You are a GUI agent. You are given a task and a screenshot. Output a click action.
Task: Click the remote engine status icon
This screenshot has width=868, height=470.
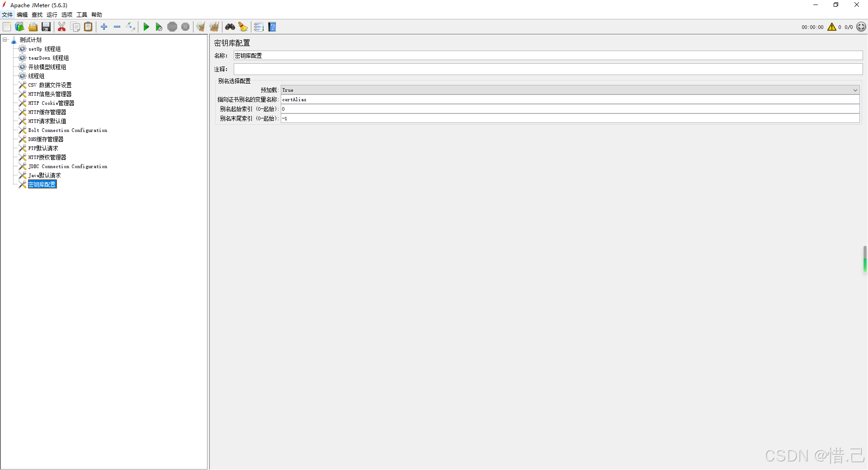tap(861, 27)
